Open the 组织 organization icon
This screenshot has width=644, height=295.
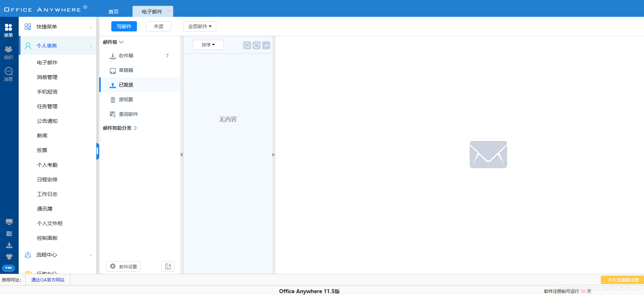click(8, 49)
